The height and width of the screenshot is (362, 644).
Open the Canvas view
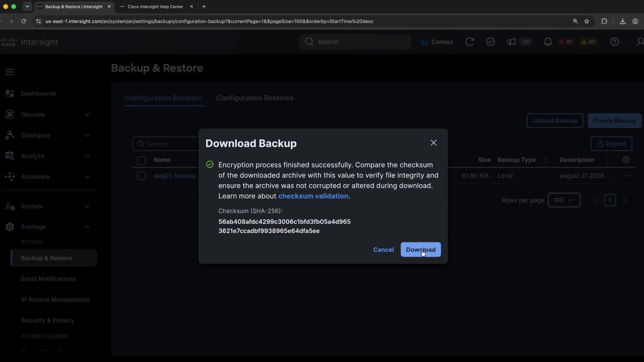pos(437,42)
